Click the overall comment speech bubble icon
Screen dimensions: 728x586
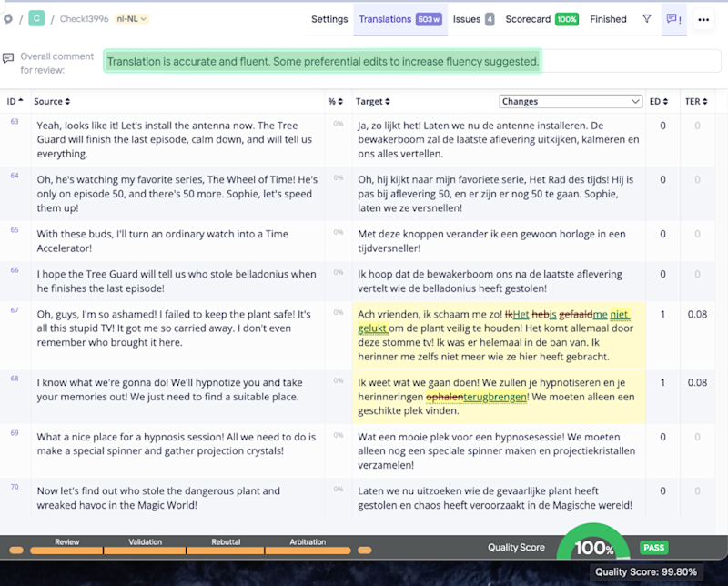click(8, 58)
